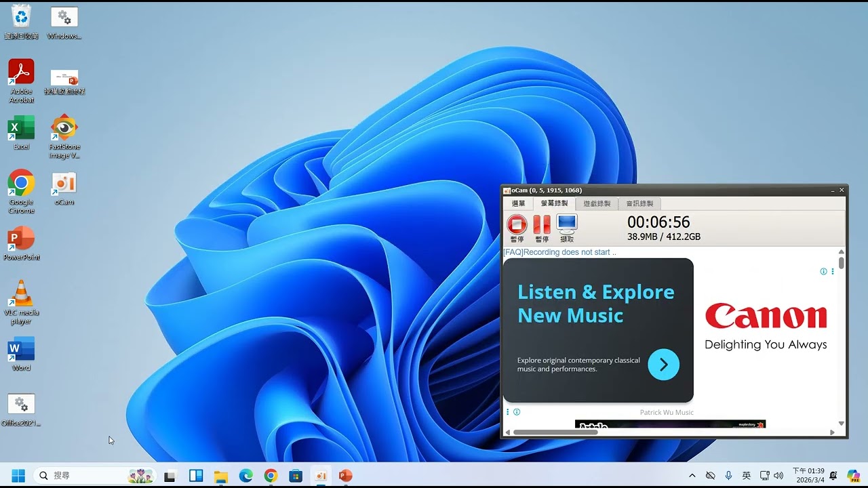Image resolution: width=868 pixels, height=488 pixels.
Task: Open the taskbar clock showing 下午 01:39
Action: click(x=808, y=475)
